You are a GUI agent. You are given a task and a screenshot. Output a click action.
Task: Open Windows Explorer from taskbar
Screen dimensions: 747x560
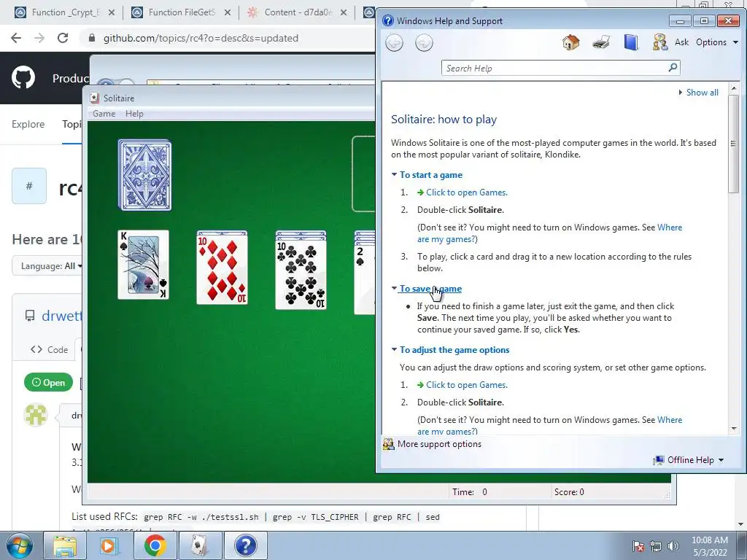65,545
